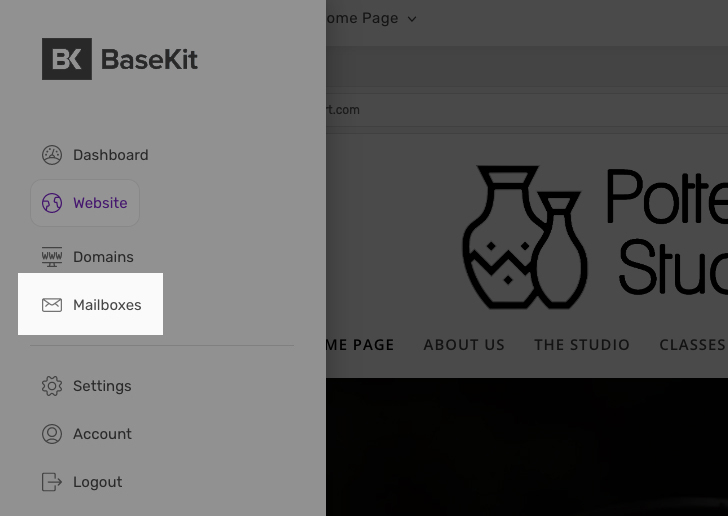Viewport: 728px width, 516px height.
Task: Open THE STUDIO navigation item
Action: tap(582, 345)
